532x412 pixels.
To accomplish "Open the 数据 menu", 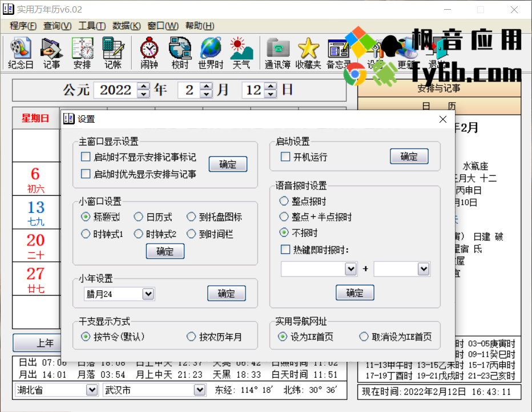I will pos(127,26).
